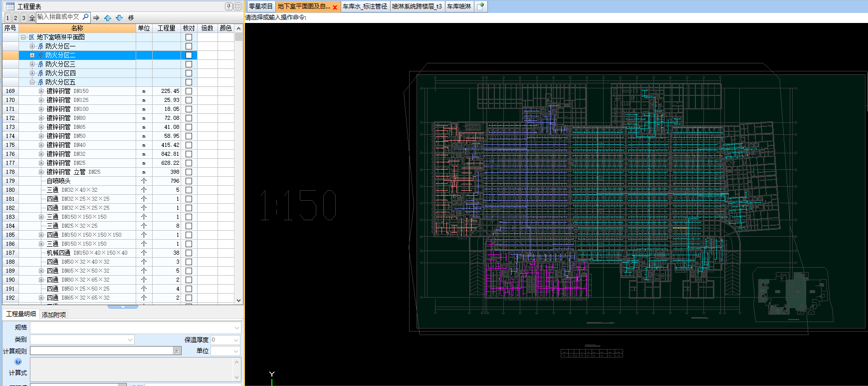This screenshot has height=386, width=868.
Task: Click the 全 show-all button
Action: pyautogui.click(x=32, y=18)
